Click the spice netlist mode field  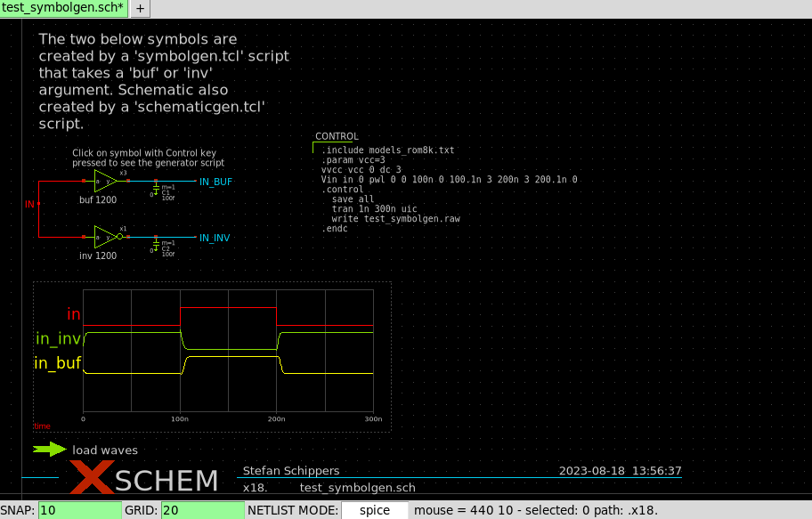coord(374,510)
